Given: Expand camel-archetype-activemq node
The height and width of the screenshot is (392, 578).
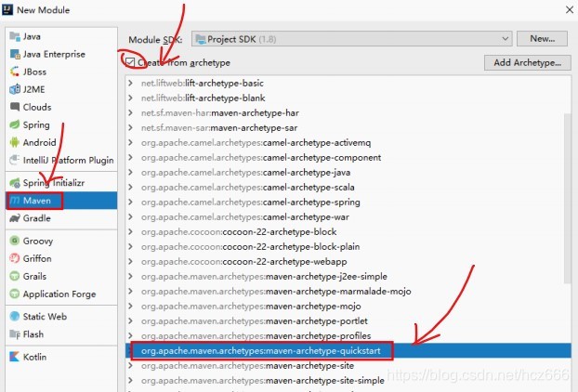Looking at the screenshot, I should click(130, 142).
